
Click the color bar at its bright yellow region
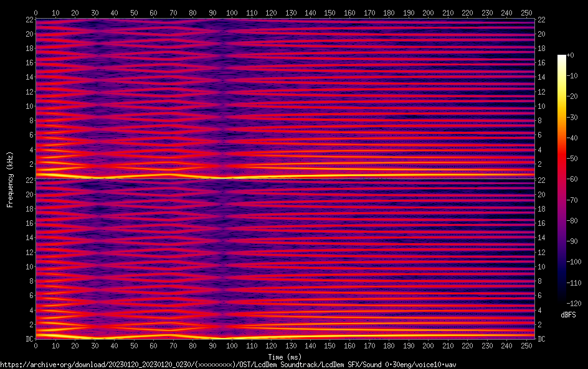click(x=562, y=87)
